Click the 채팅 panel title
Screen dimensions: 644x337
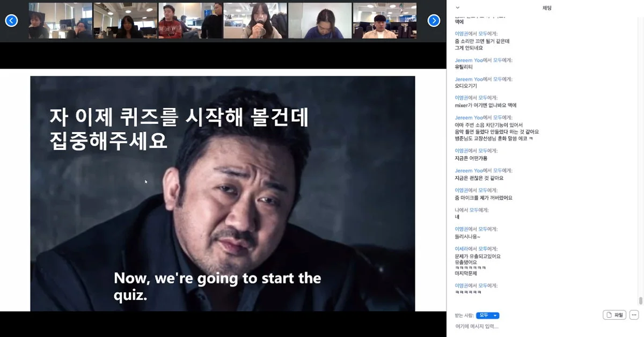click(547, 8)
